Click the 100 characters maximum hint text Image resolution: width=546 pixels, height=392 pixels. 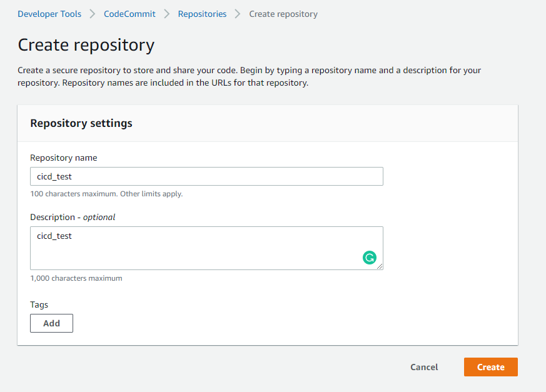(x=106, y=194)
